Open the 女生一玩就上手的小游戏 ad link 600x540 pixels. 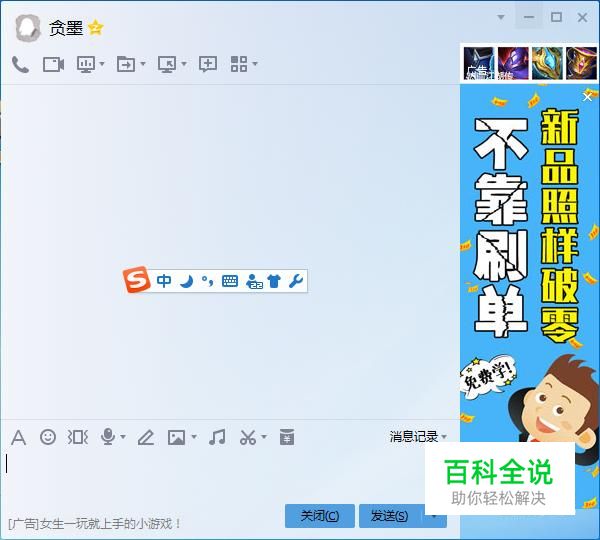coord(95,524)
